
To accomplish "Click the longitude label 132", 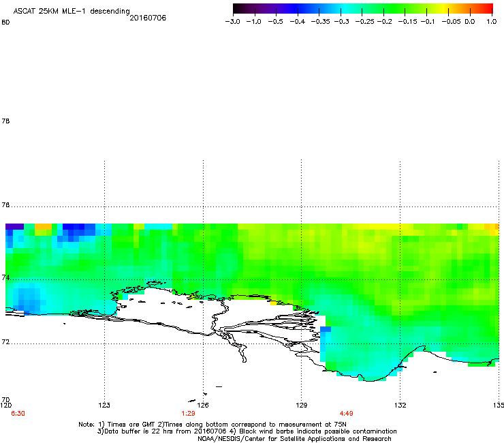I will click(400, 405).
